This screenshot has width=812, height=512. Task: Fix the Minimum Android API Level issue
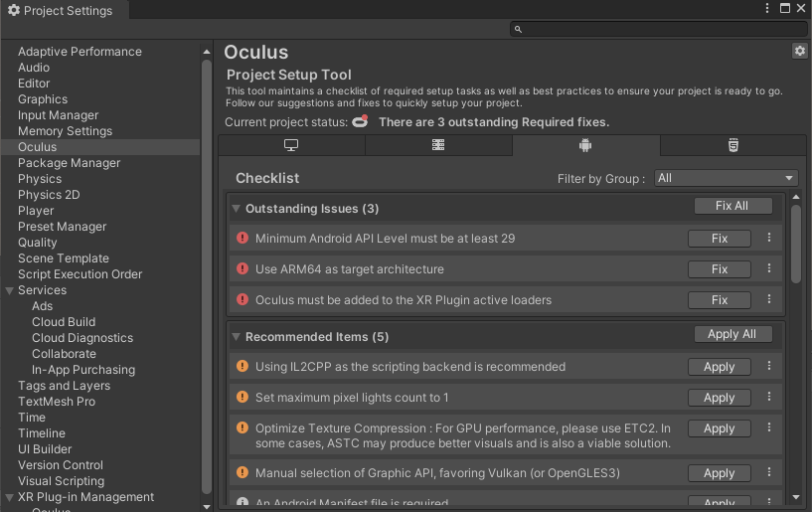(720, 239)
